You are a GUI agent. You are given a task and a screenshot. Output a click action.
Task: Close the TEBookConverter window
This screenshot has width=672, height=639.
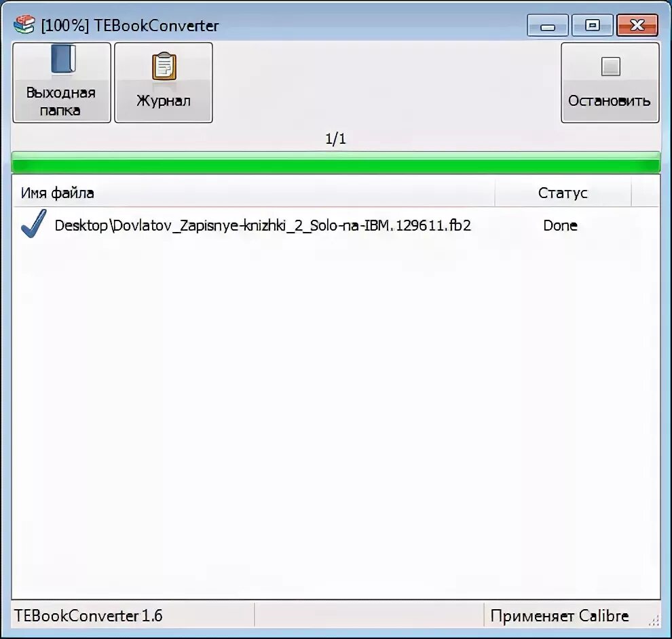tap(637, 25)
